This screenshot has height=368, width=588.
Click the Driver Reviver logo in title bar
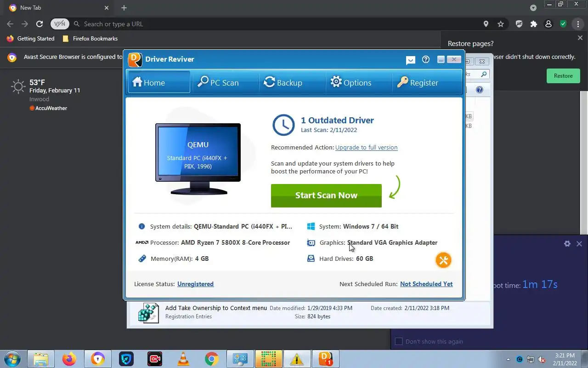135,59
